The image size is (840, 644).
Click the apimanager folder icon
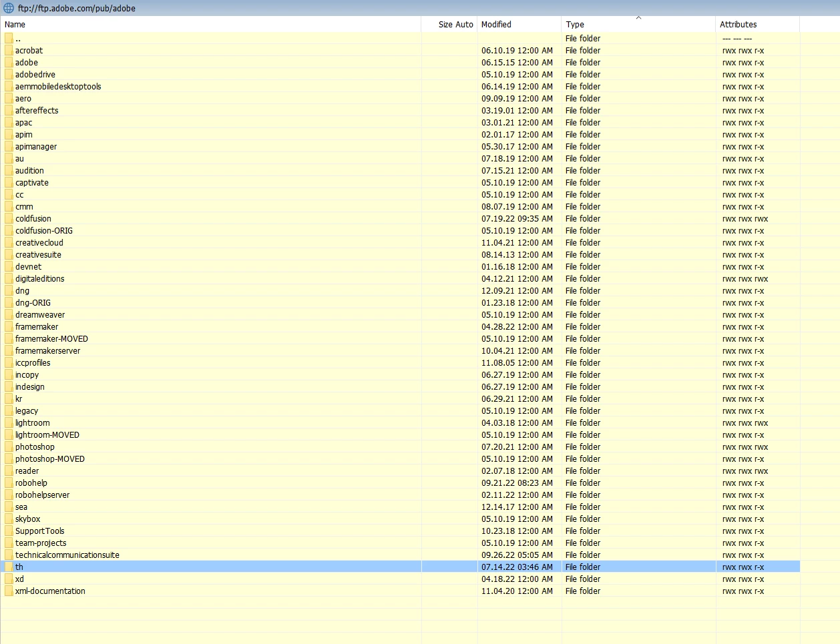point(9,146)
